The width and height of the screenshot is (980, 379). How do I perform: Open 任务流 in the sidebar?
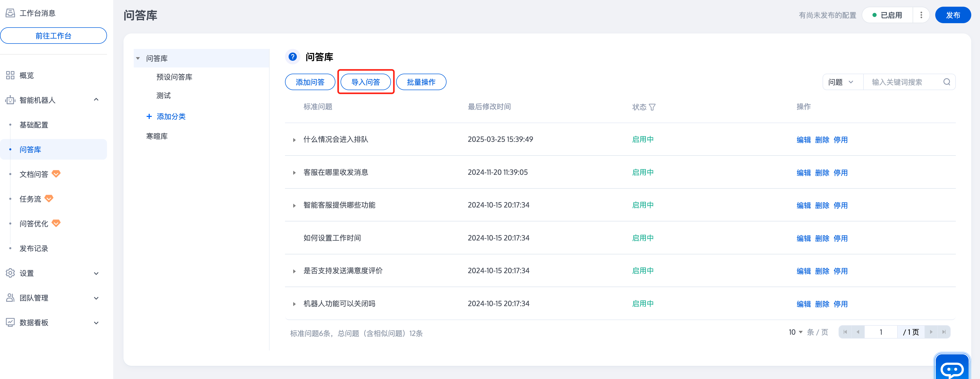click(x=30, y=199)
